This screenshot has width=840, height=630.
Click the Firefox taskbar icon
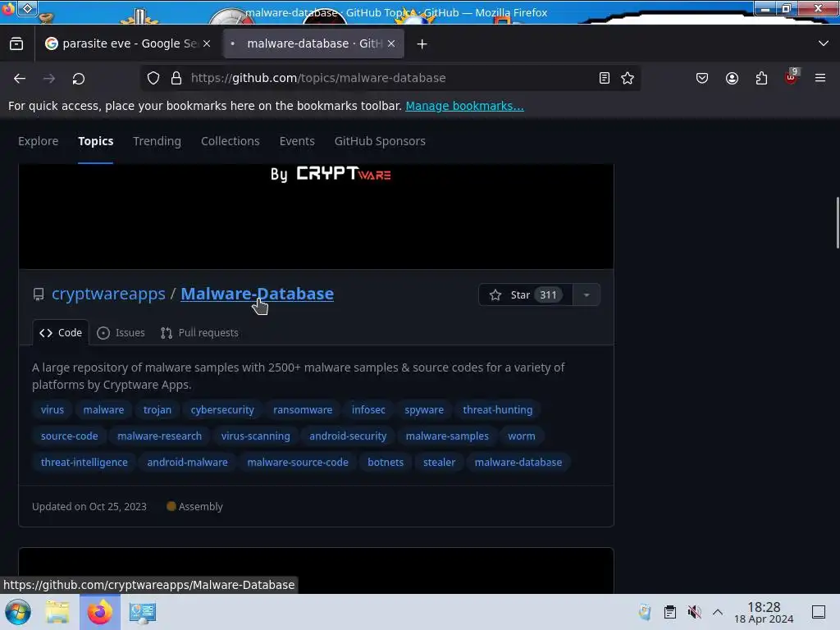pyautogui.click(x=100, y=612)
